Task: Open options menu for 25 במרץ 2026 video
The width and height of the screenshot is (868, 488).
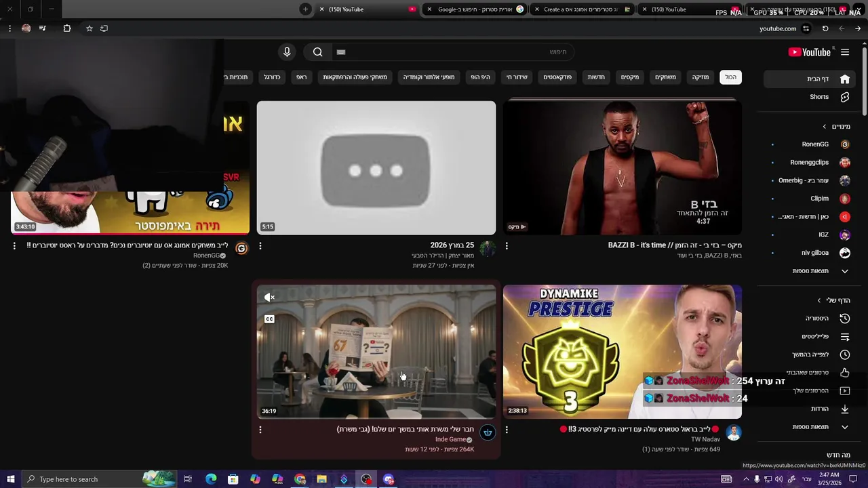Action: [260, 246]
